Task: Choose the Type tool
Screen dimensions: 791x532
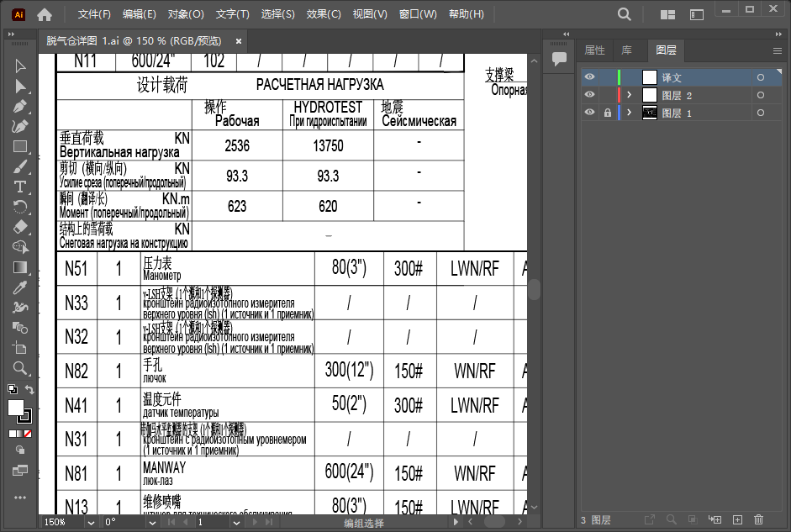Action: [20, 187]
